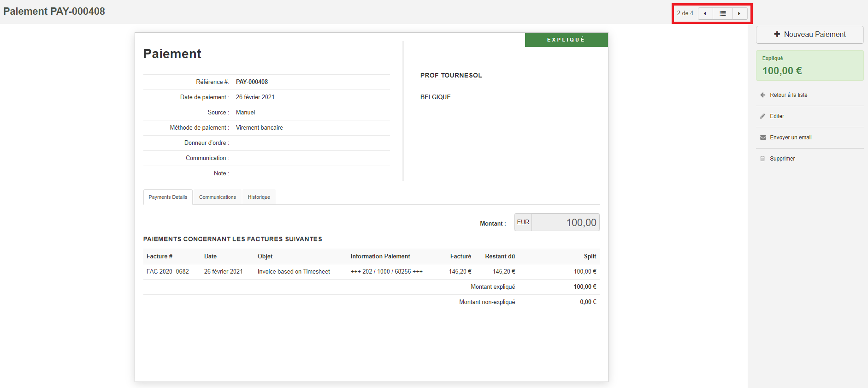This screenshot has width=868, height=388.
Task: Click the Expliqué 100,00 € summary box
Action: click(809, 66)
